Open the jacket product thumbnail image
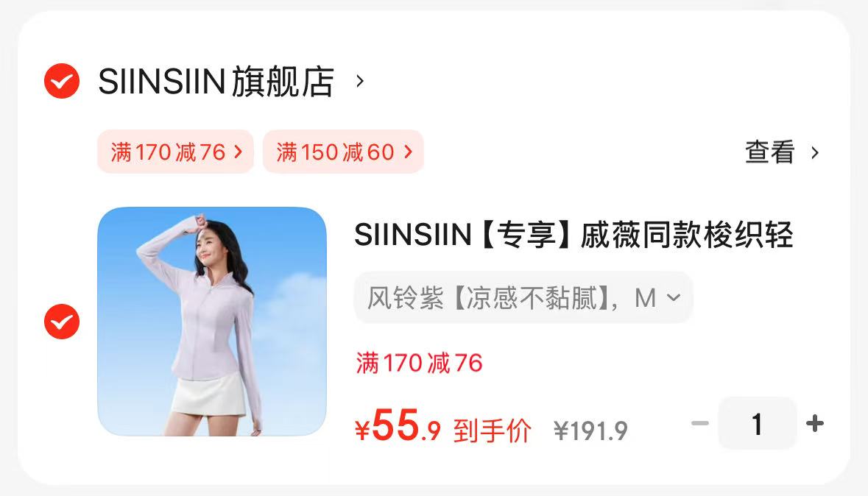This screenshot has width=868, height=496. 212,322
